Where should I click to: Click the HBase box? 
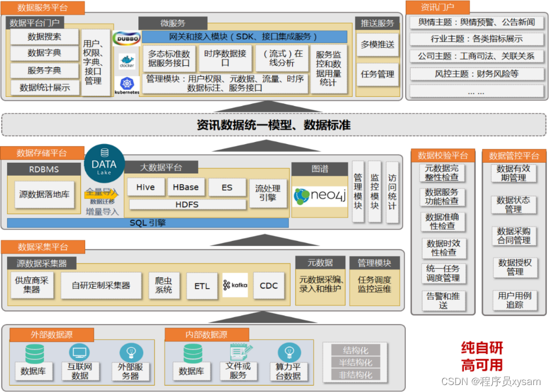pyautogui.click(x=186, y=187)
